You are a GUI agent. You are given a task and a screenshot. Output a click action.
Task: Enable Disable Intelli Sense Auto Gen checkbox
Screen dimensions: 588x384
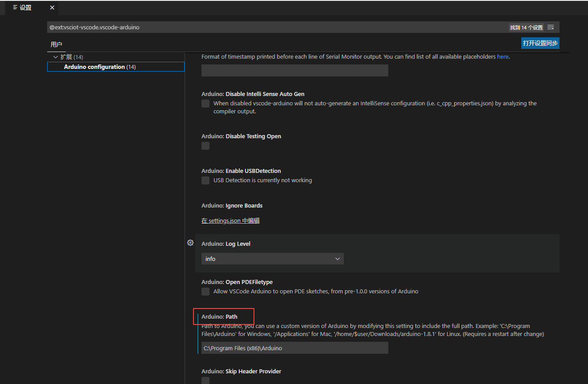205,104
